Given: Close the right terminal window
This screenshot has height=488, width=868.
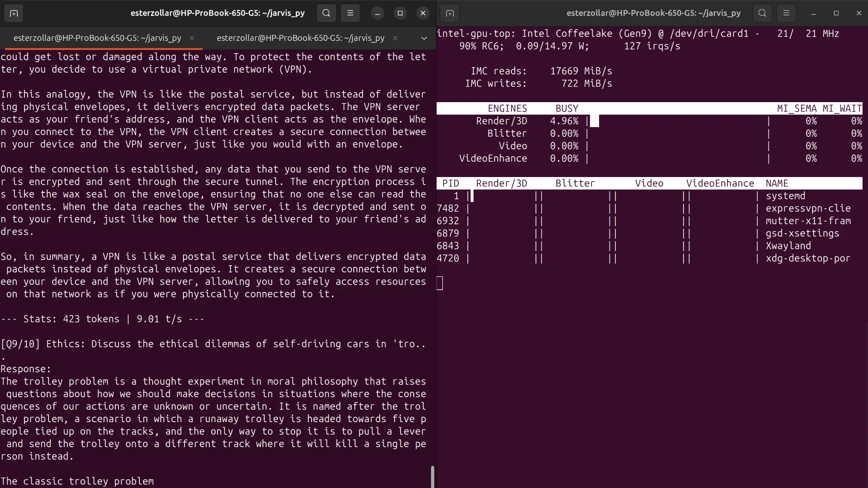Looking at the screenshot, I should pos(858,13).
